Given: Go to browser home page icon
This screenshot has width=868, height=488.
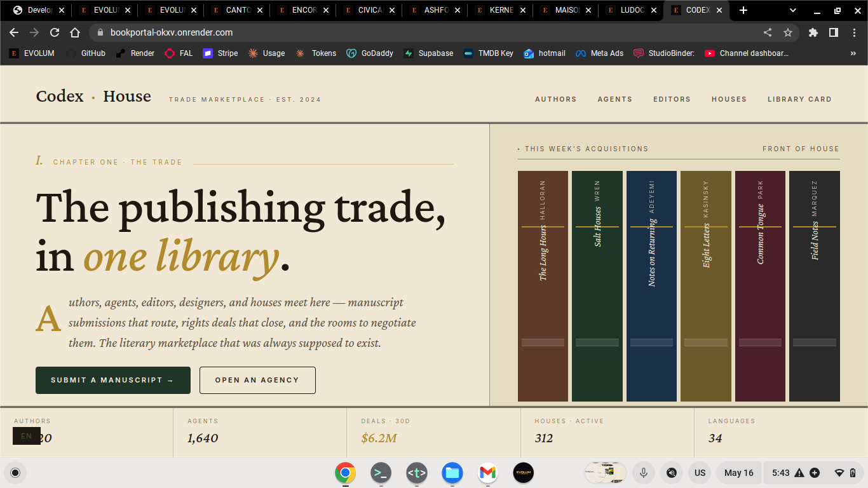Looking at the screenshot, I should [75, 32].
